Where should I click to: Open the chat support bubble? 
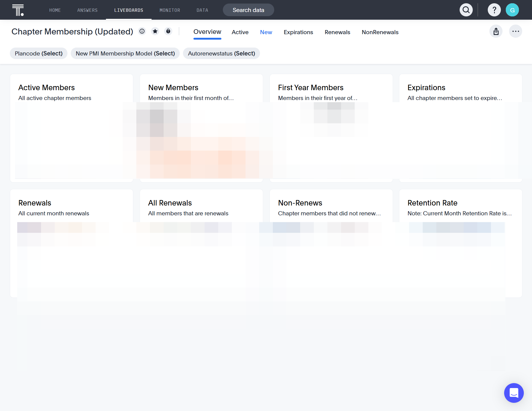tap(514, 393)
